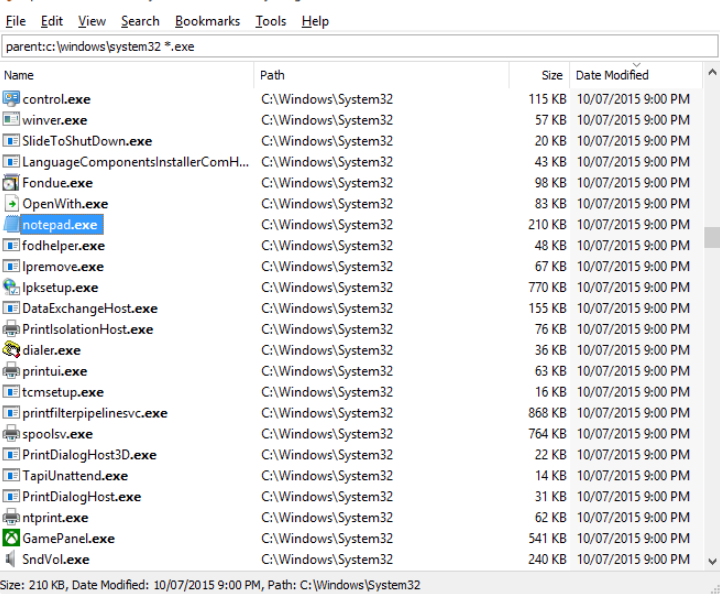Sort results by Name column header
This screenshot has width=720, height=594.
pos(127,75)
